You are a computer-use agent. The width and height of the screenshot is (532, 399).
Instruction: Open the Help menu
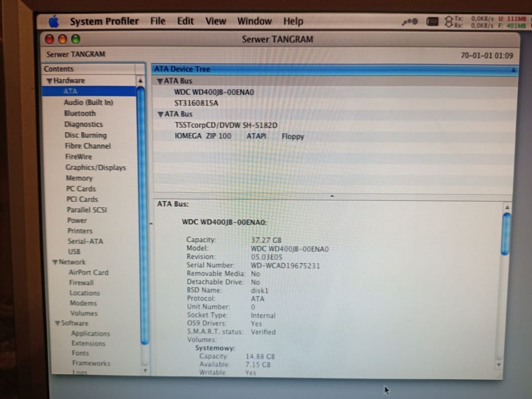pyautogui.click(x=293, y=22)
